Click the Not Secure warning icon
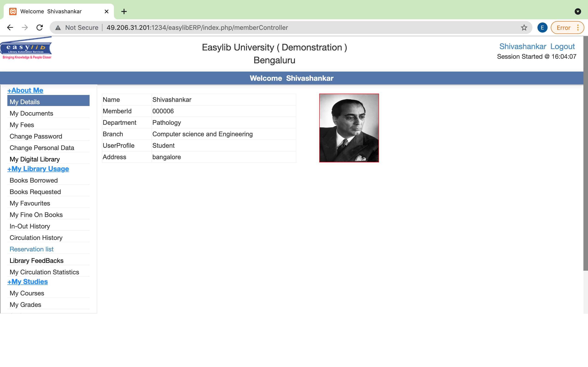Screen dimensions: 588x367 click(58, 28)
